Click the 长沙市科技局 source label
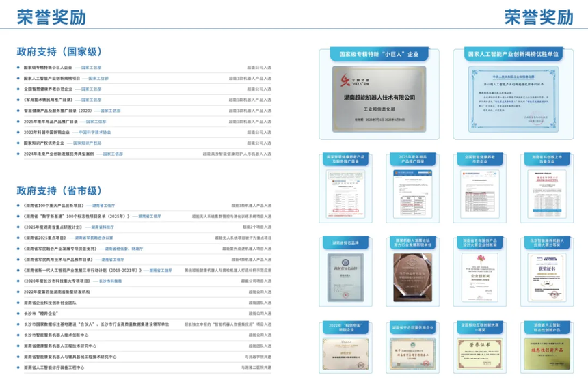The image size is (588, 388). [x=110, y=281]
